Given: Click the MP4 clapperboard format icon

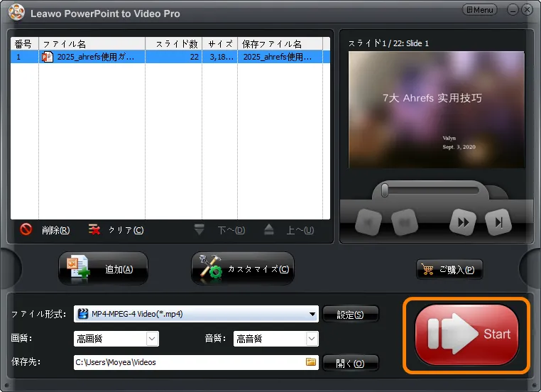Looking at the screenshot, I should (83, 314).
